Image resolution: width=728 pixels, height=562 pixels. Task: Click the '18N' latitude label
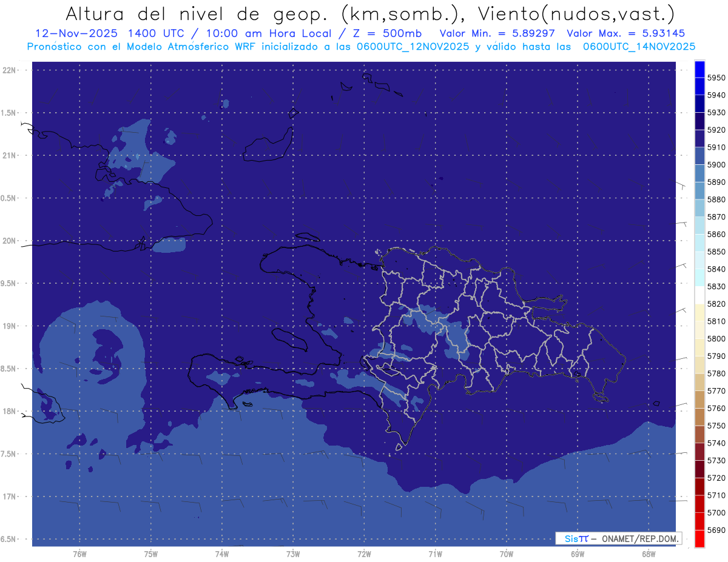[10, 411]
